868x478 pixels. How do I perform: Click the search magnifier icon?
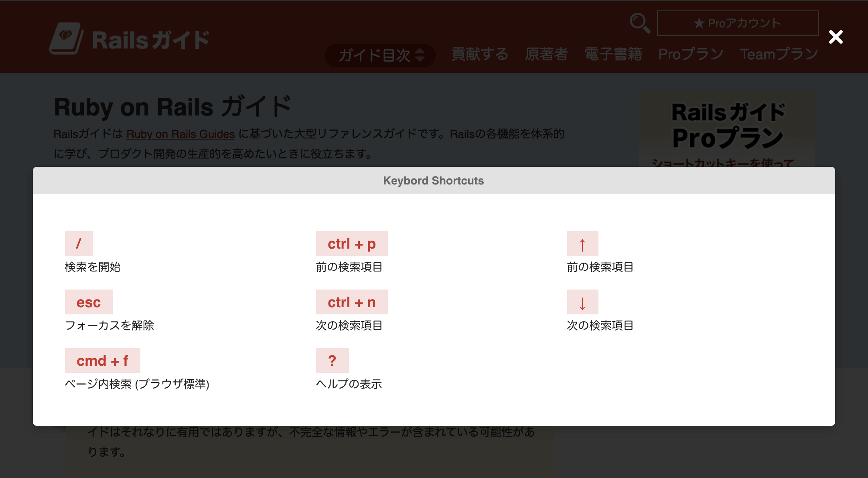tap(640, 23)
